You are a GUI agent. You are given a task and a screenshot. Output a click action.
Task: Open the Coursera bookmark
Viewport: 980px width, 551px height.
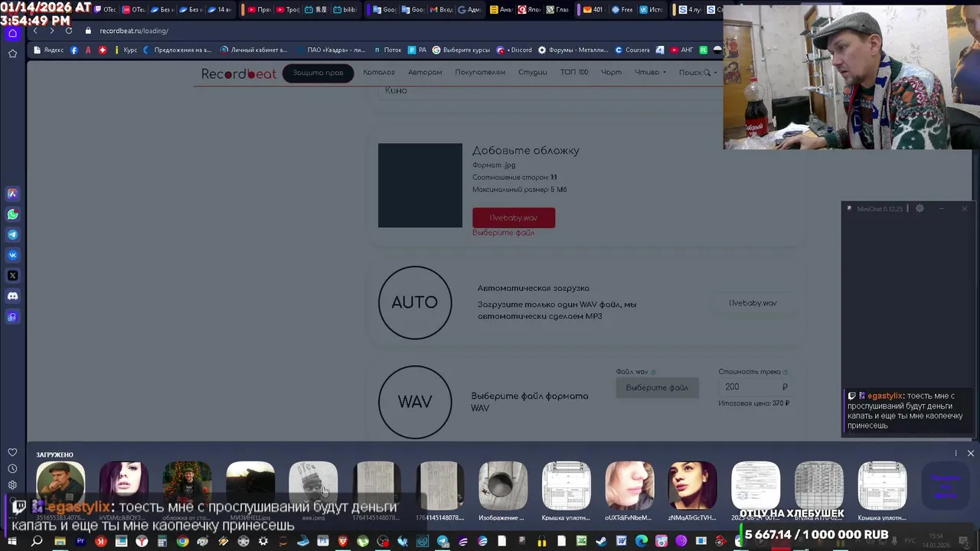(632, 50)
